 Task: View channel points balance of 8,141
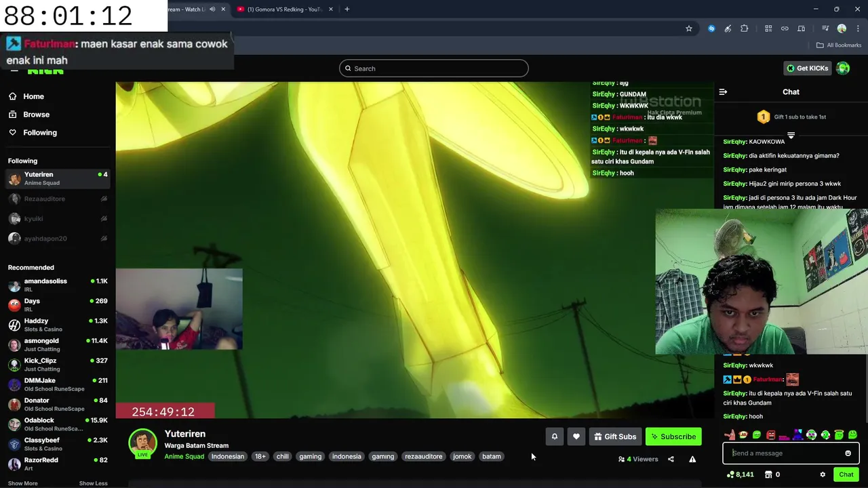tap(740, 474)
